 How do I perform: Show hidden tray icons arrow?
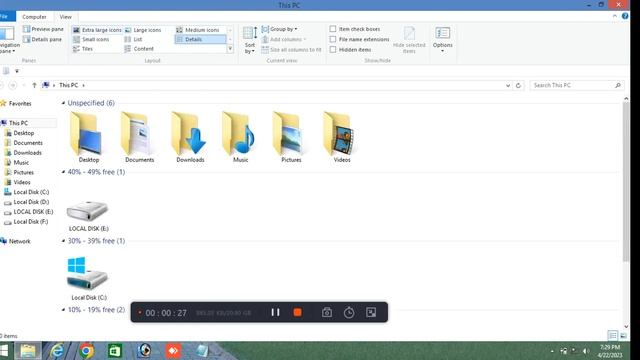[x=552, y=351]
